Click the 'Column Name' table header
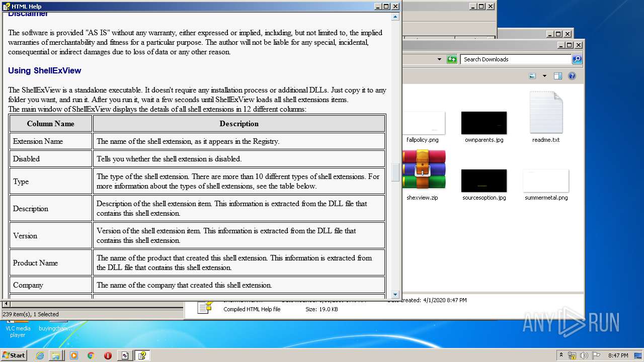The height and width of the screenshot is (362, 644). coord(50,124)
